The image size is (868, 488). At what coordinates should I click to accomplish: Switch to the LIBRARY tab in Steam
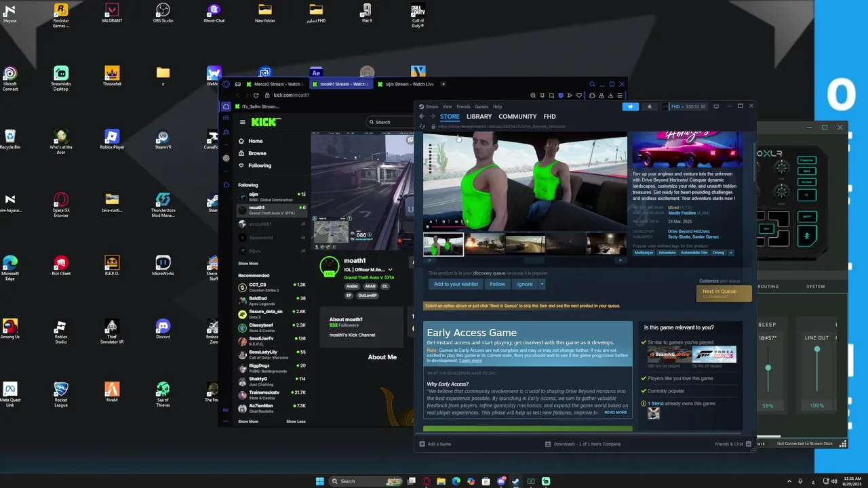coord(479,117)
